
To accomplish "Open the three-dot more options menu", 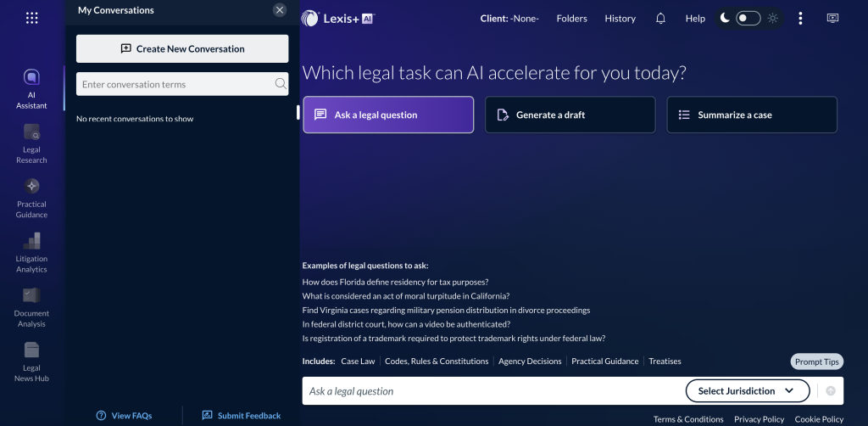I will (800, 19).
